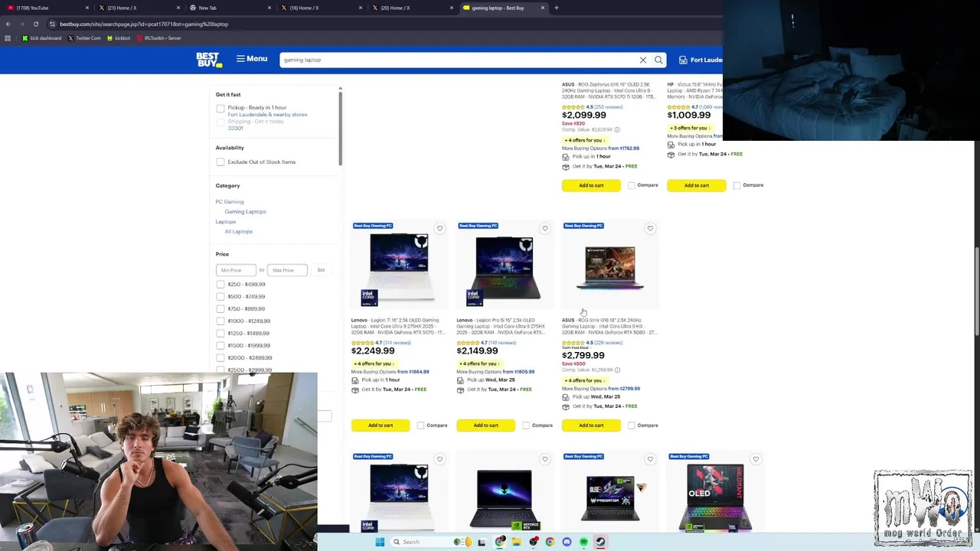Screen dimensions: 980x551
Task: Expand +3 offers for you on HP Victus
Action: click(689, 128)
